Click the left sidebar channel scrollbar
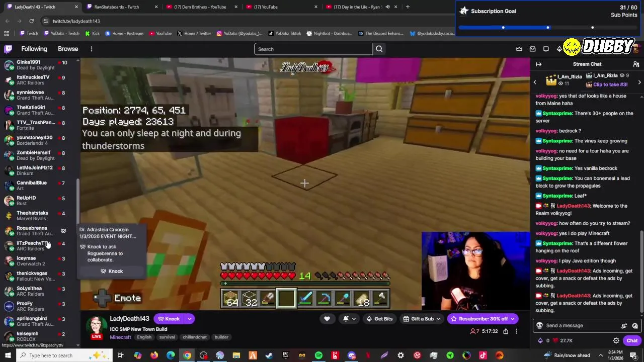This screenshot has width=644, height=362. (78, 201)
